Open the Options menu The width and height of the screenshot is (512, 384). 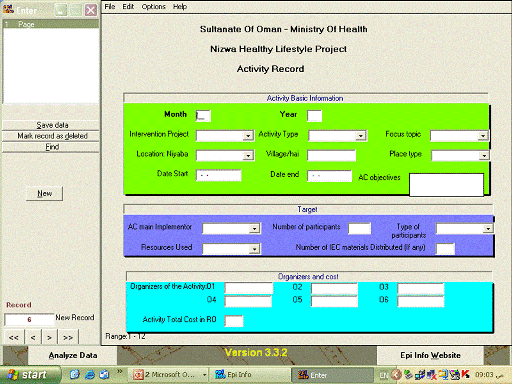(x=153, y=7)
